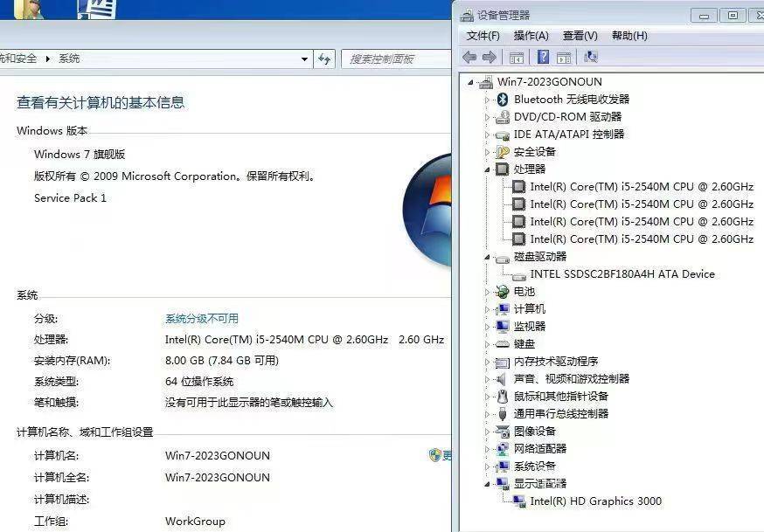Open the 操作(A) menu
The width and height of the screenshot is (764, 532).
click(x=531, y=36)
